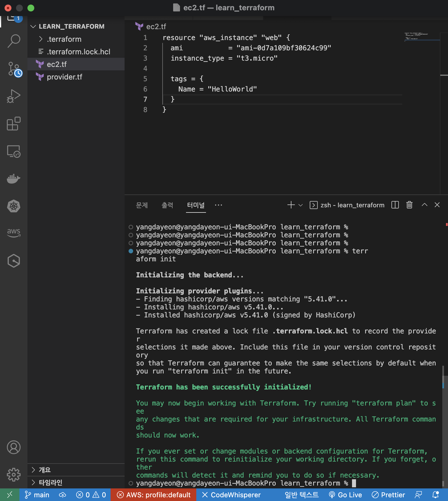Click the remote window indicator in status bar
448x501 pixels.
(9, 495)
